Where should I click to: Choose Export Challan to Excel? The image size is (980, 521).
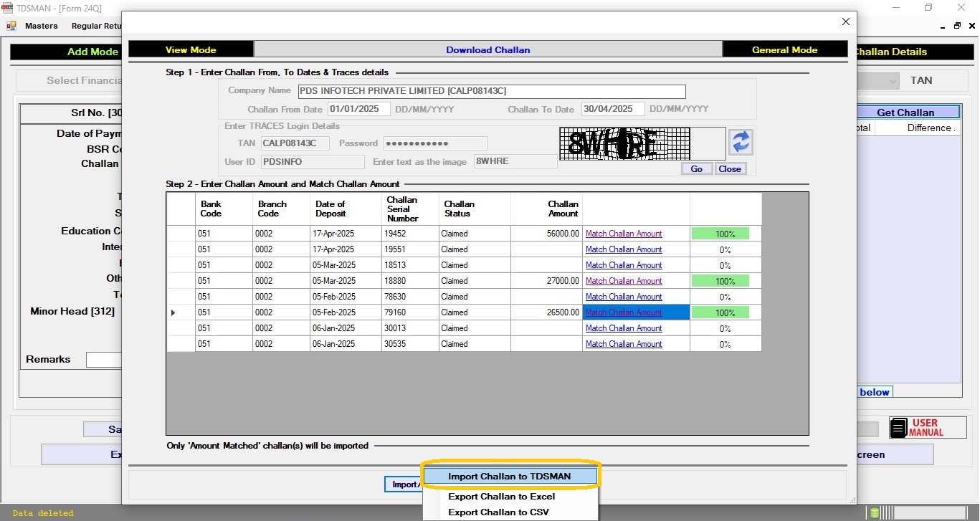coord(502,497)
